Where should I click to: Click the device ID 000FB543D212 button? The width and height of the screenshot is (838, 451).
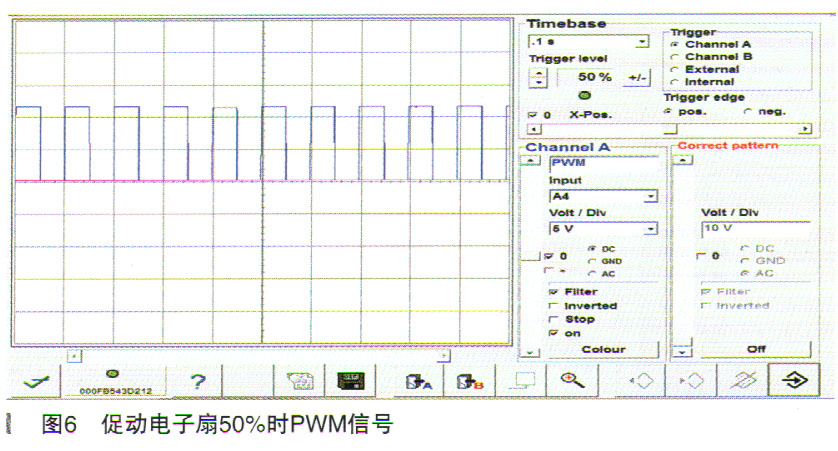113,380
